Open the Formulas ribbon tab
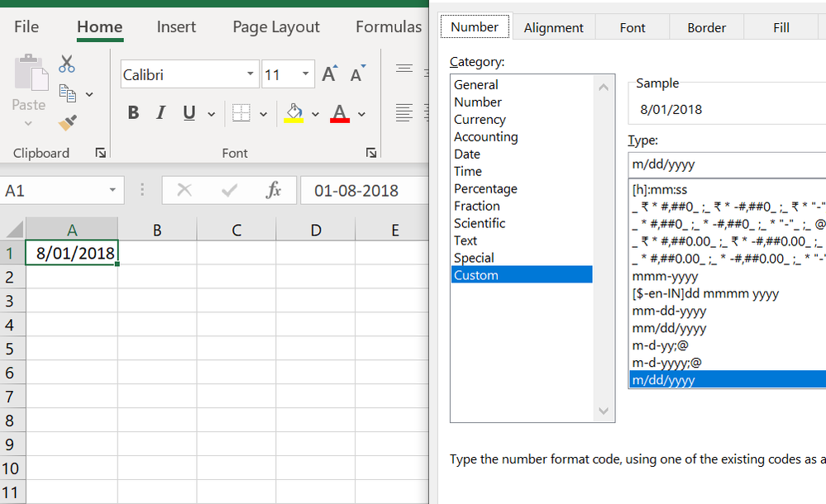This screenshot has height=504, width=826. 389,27
